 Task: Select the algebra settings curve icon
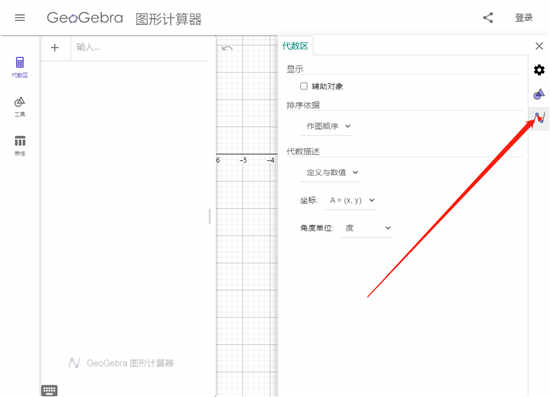(x=539, y=117)
